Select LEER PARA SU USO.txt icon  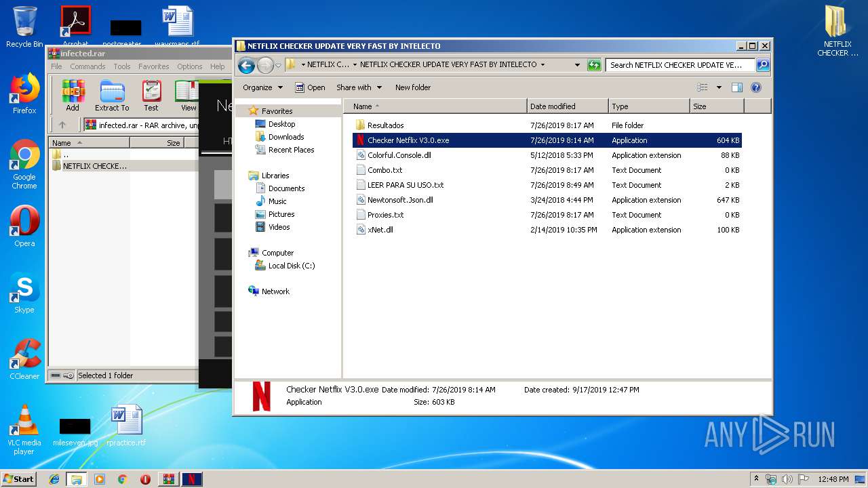pos(361,185)
